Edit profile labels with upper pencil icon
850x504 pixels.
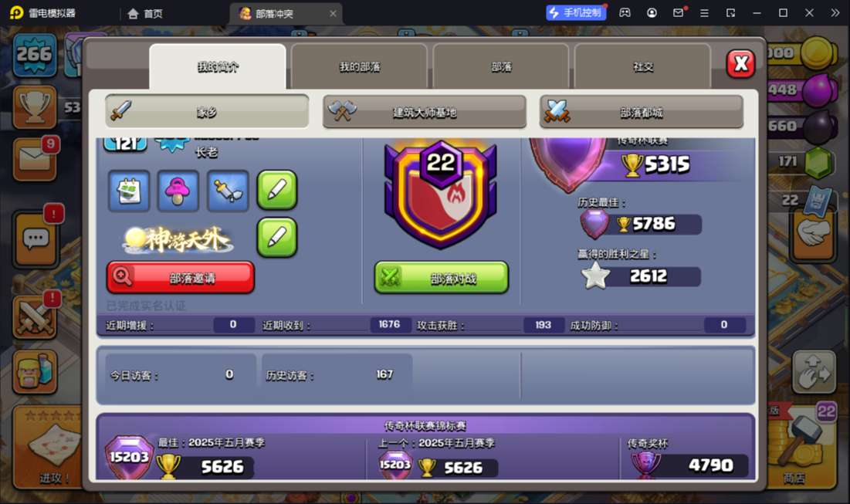point(276,190)
